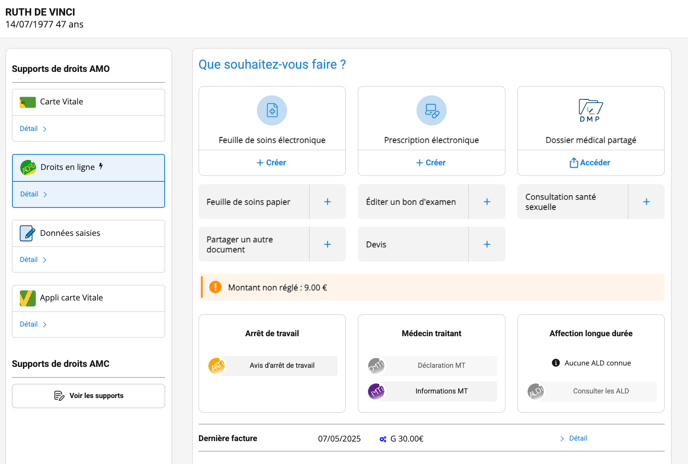Click the blue icon before G 30.00€
688x464 pixels.
coord(383,439)
